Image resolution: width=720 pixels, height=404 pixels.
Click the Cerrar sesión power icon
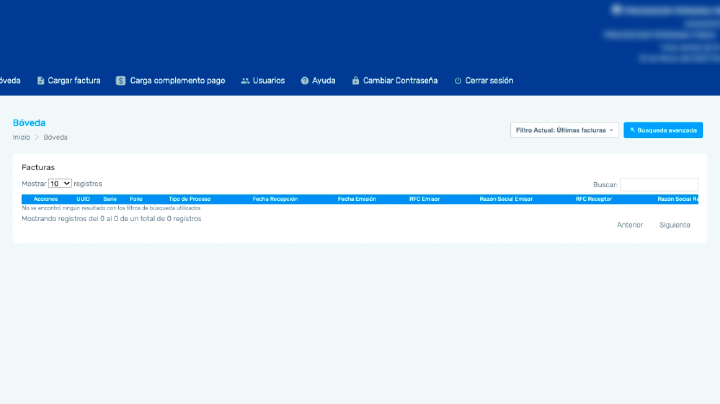pos(458,81)
